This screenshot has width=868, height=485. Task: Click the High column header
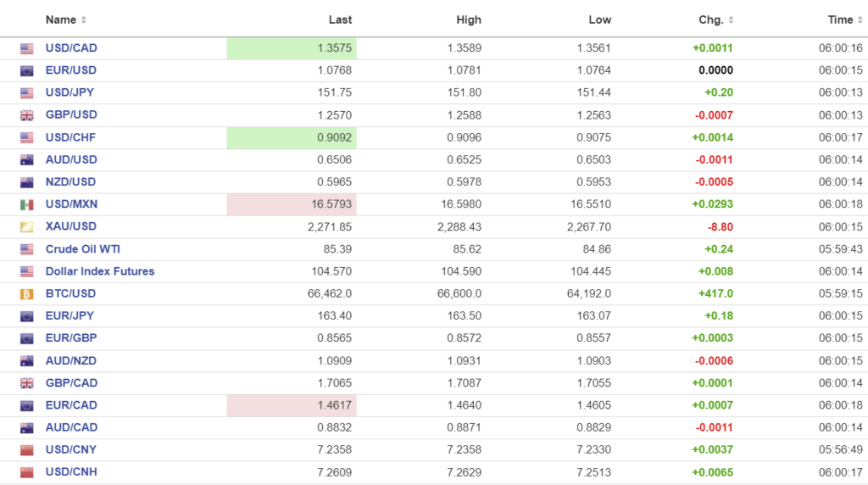468,20
